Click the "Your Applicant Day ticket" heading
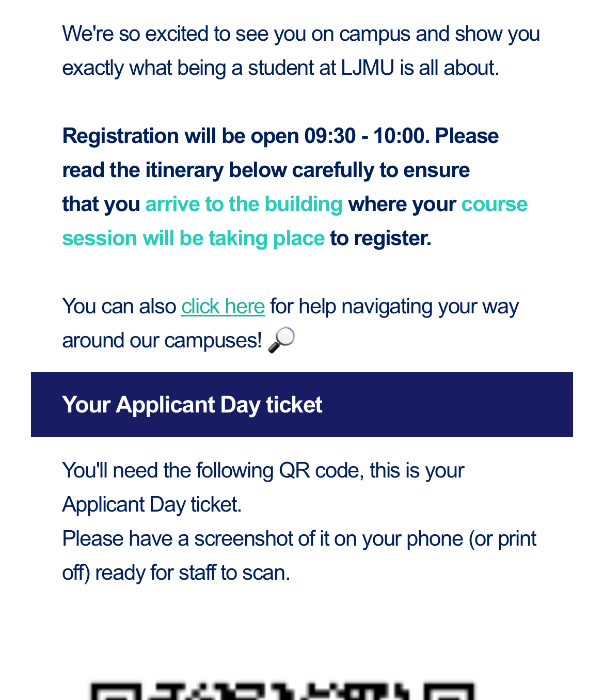 click(x=192, y=405)
